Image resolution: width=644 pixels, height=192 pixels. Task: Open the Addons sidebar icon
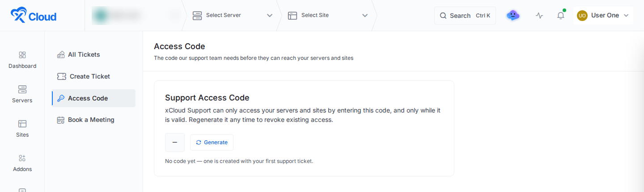pyautogui.click(x=22, y=158)
